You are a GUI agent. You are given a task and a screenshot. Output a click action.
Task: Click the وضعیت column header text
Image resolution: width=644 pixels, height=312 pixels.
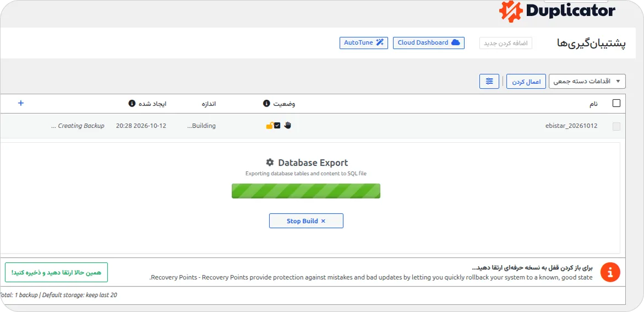tap(284, 104)
